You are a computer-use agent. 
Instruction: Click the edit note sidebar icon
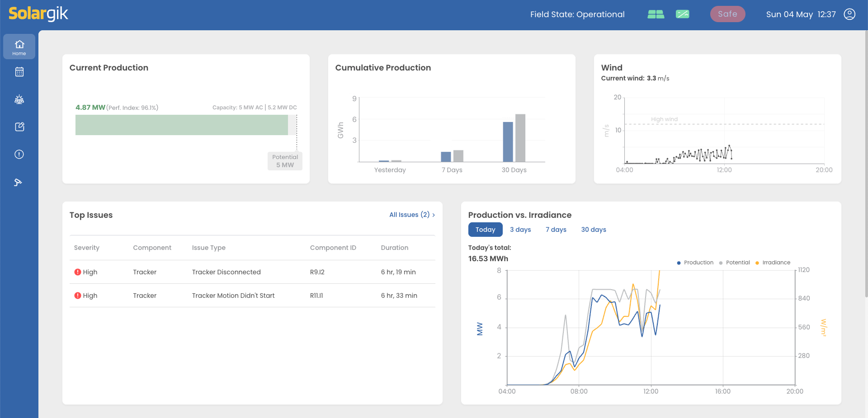[x=19, y=127]
